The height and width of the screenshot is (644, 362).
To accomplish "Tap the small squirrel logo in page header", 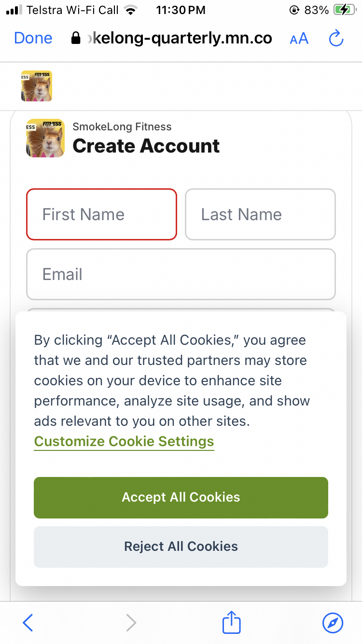I will [36, 86].
